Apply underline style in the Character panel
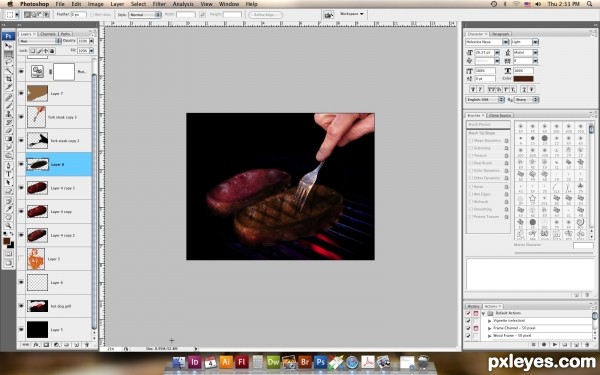Image resolution: width=600 pixels, height=375 pixels. click(x=524, y=89)
